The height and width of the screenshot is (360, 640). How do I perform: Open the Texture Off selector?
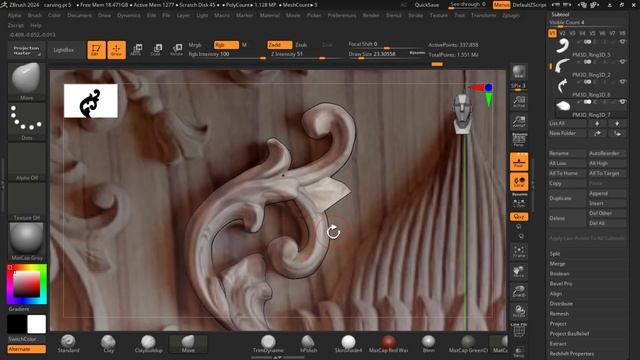point(27,201)
